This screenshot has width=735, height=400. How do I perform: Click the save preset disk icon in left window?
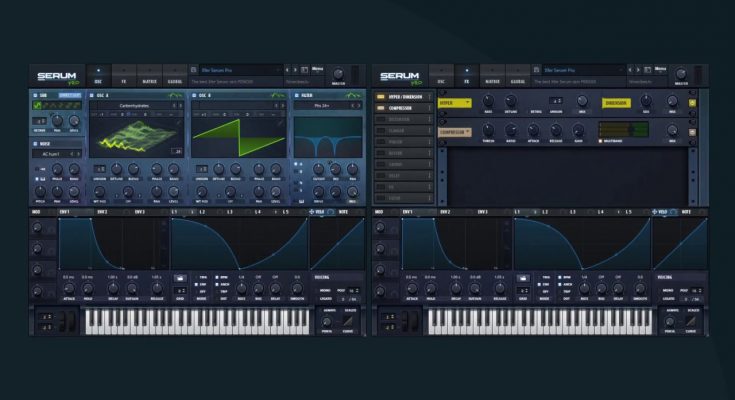pos(194,70)
